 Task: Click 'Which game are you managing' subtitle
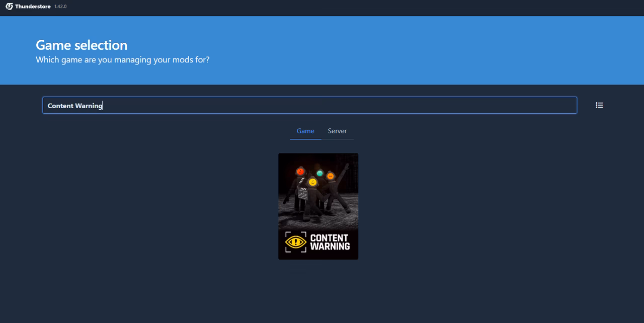click(x=122, y=59)
